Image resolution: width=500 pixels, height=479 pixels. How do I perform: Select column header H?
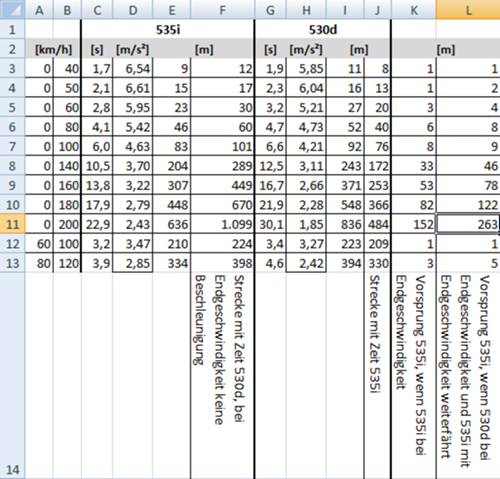(x=306, y=9)
